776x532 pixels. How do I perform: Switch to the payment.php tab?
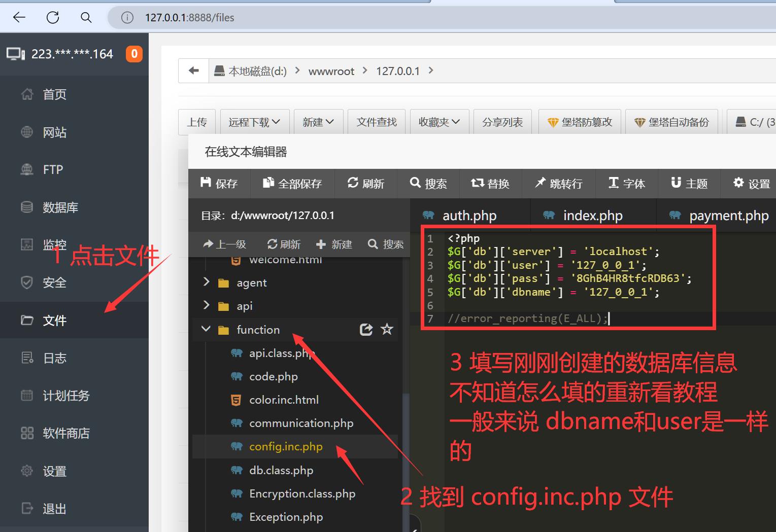(x=728, y=216)
